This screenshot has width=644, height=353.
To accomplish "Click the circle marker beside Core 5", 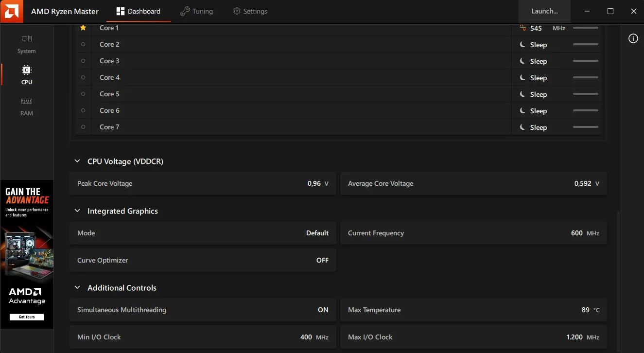I will [83, 94].
